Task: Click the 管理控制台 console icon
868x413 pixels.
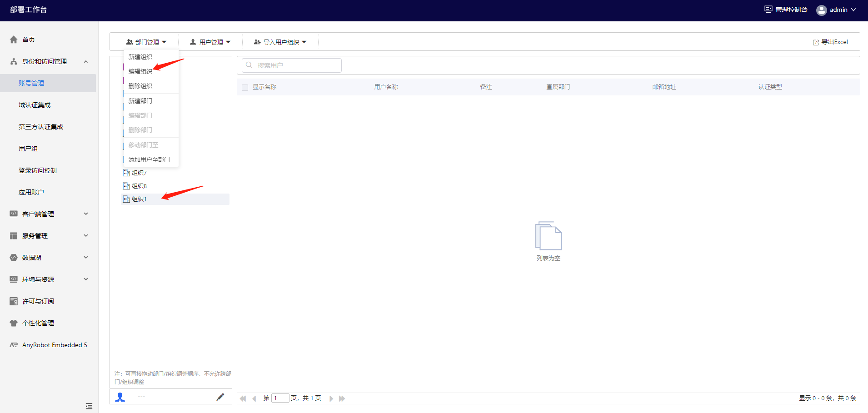Action: (768, 9)
